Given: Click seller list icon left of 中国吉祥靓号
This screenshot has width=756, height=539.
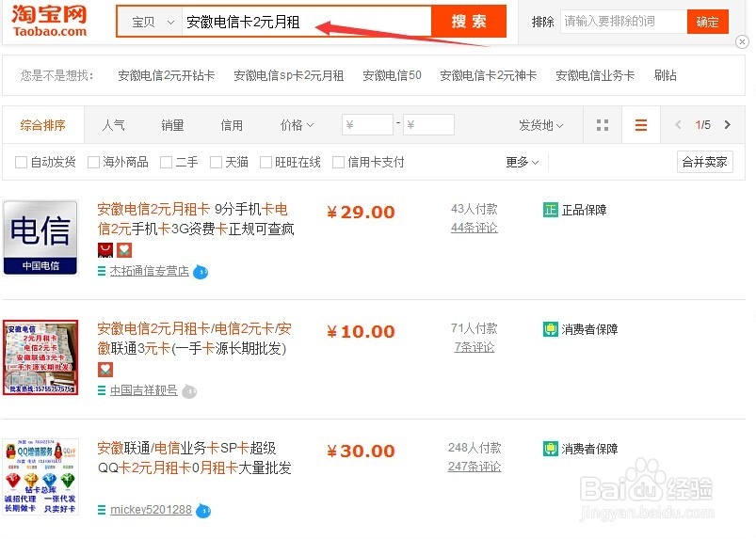Looking at the screenshot, I should click(102, 390).
